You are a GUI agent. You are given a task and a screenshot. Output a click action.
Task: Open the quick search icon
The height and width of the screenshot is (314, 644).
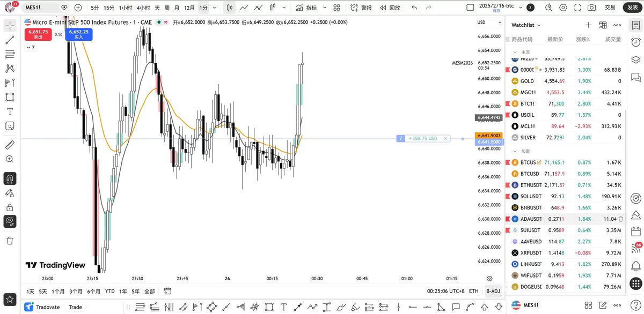(549, 8)
